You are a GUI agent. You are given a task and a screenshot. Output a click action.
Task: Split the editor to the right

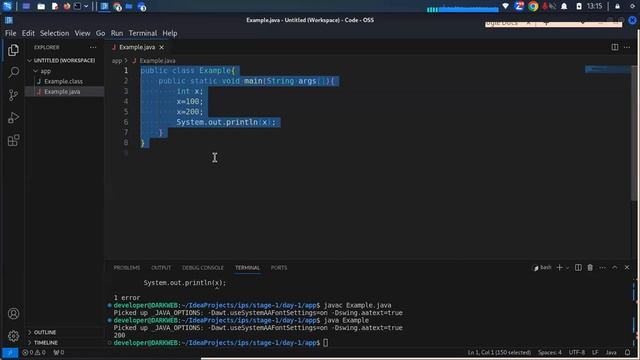(x=614, y=47)
